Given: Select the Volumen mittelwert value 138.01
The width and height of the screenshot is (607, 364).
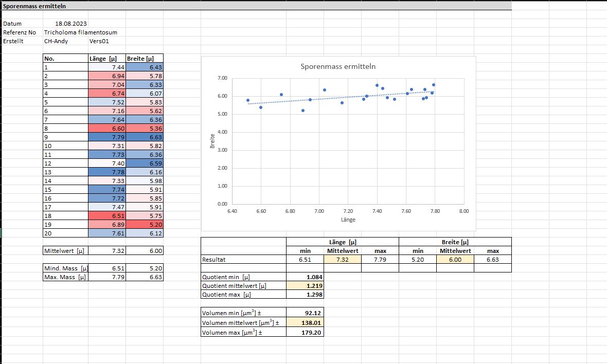Looking at the screenshot, I should (305, 323).
